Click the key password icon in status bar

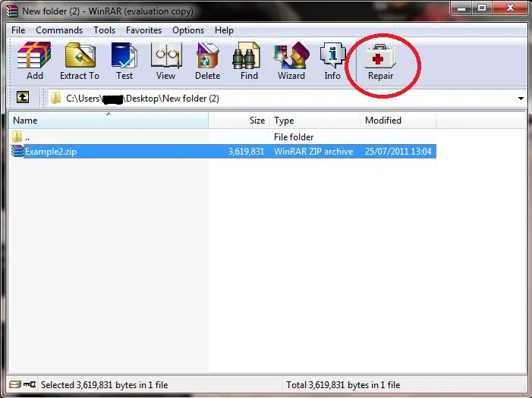pyautogui.click(x=30, y=384)
